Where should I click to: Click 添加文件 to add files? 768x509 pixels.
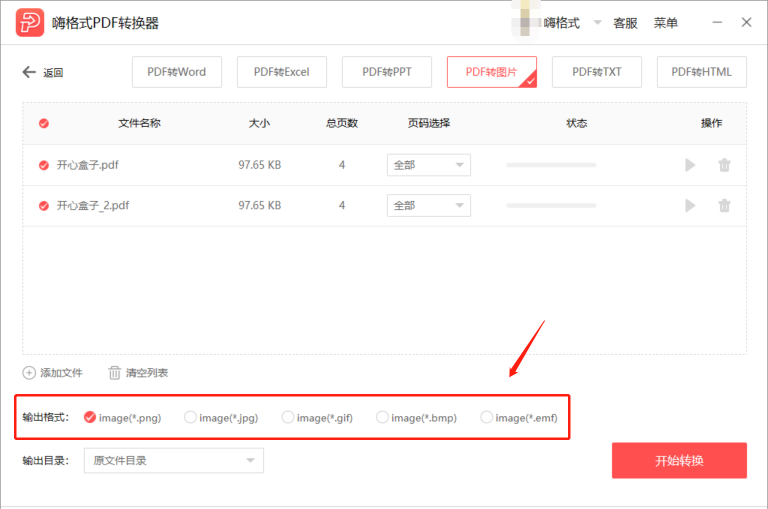point(52,373)
